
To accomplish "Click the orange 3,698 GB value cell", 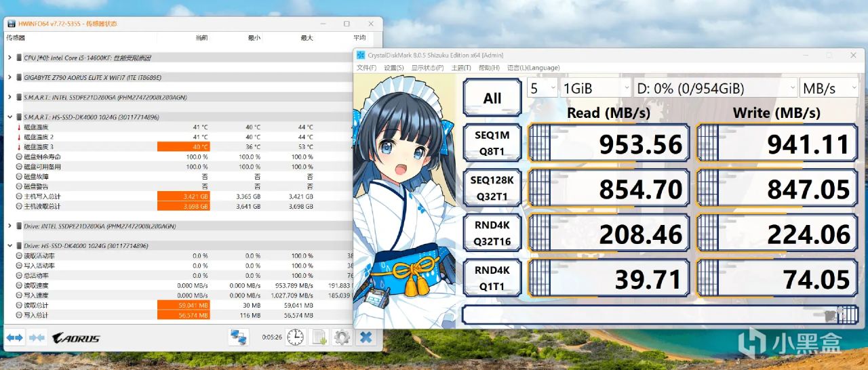I will (x=183, y=206).
